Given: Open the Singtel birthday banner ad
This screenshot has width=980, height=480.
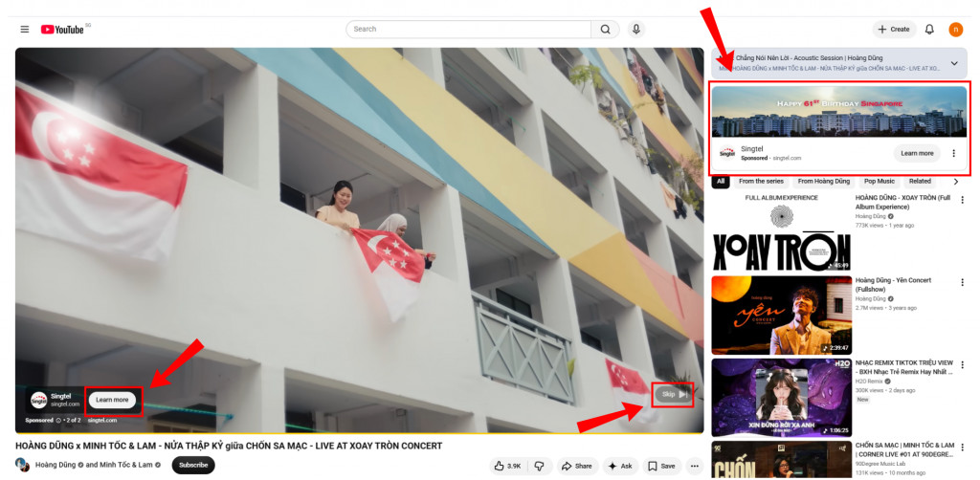Looking at the screenshot, I should point(839,112).
